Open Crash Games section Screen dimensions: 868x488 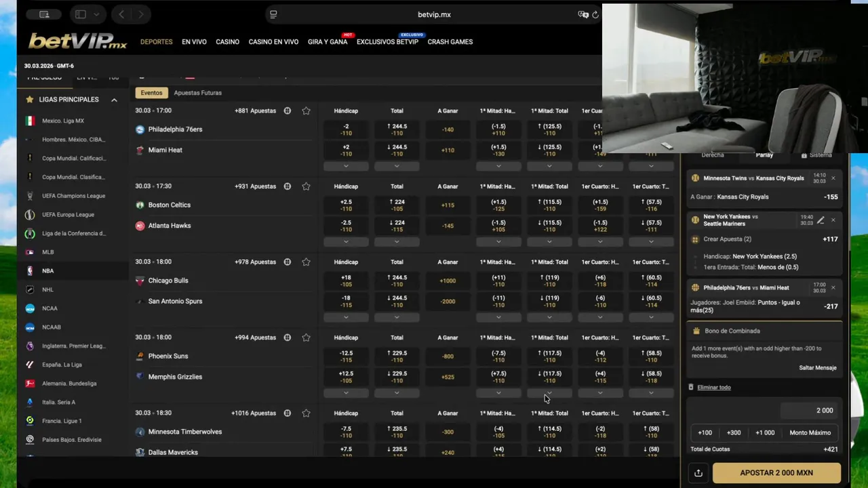pyautogui.click(x=450, y=42)
